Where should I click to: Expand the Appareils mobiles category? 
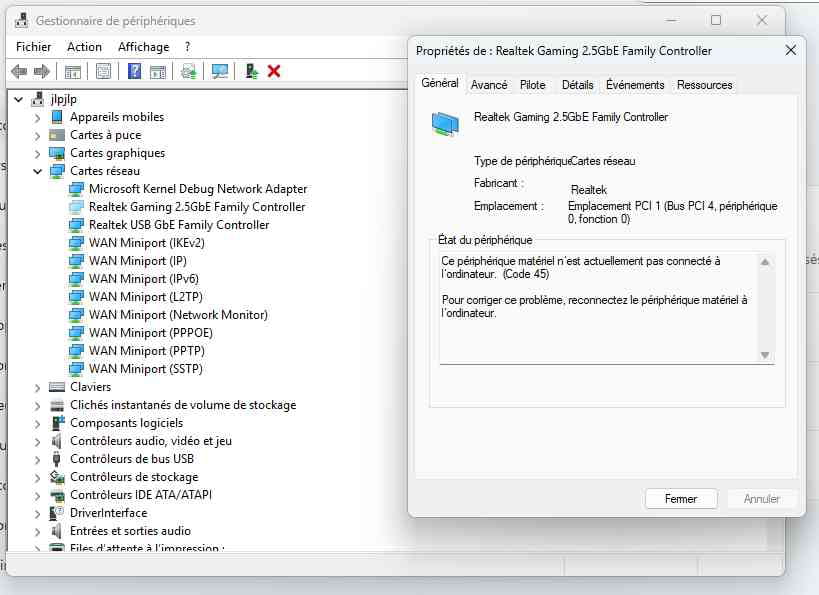[x=38, y=117]
